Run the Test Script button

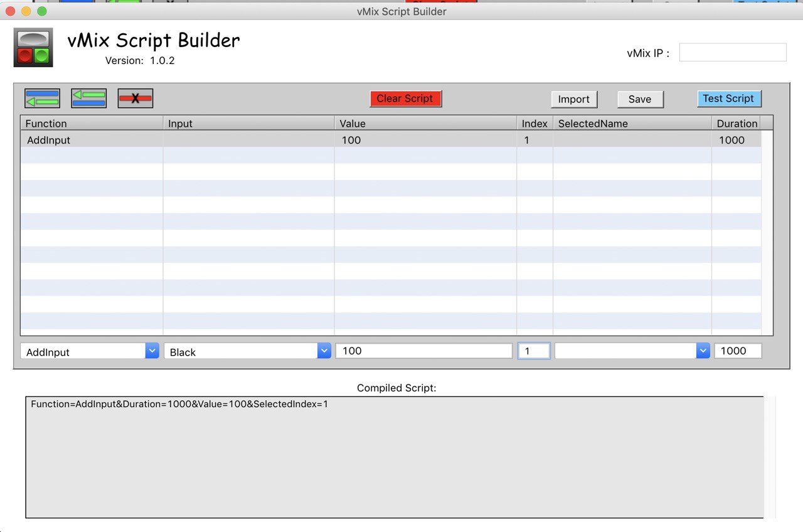click(x=729, y=98)
